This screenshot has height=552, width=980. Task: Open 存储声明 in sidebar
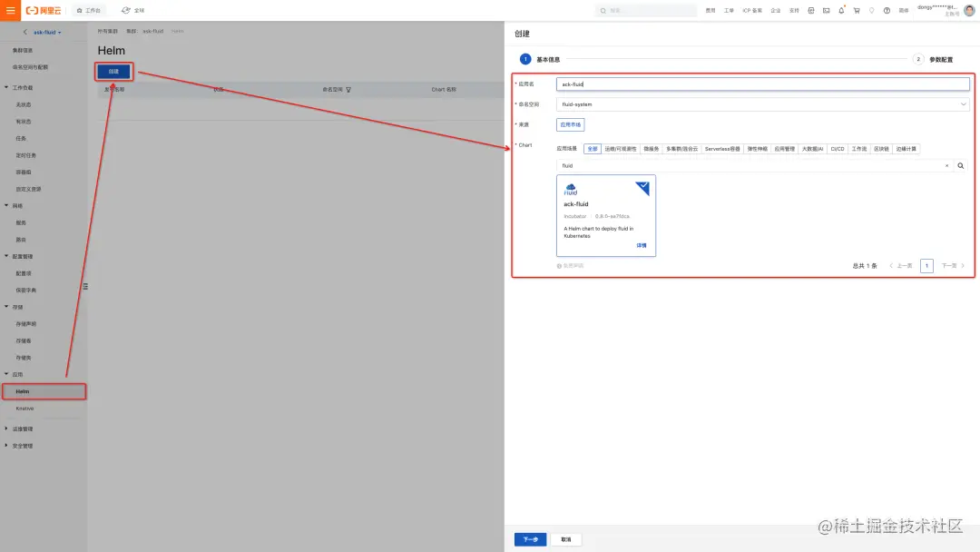point(25,324)
